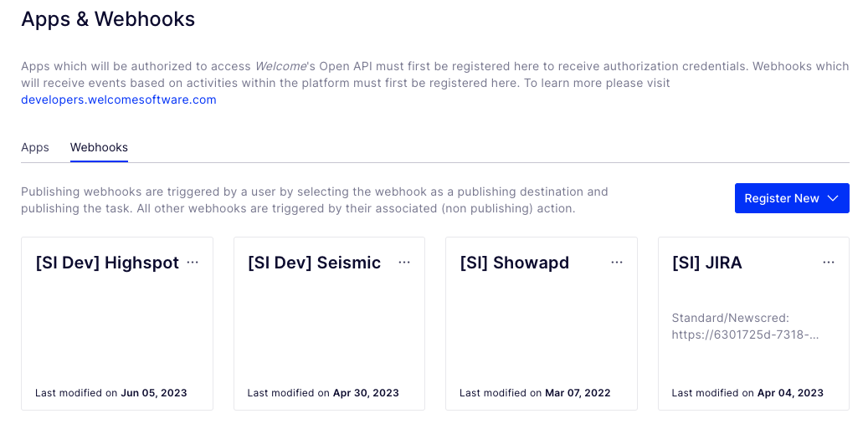Open the [SI Dev] Seismic more options menu
This screenshot has height=429, width=868.
point(404,263)
